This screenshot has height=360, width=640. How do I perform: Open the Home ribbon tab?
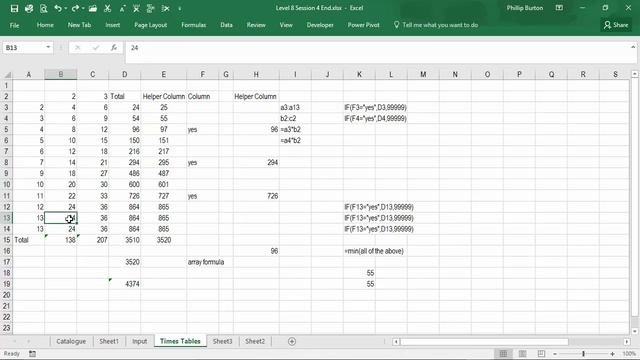click(45, 25)
